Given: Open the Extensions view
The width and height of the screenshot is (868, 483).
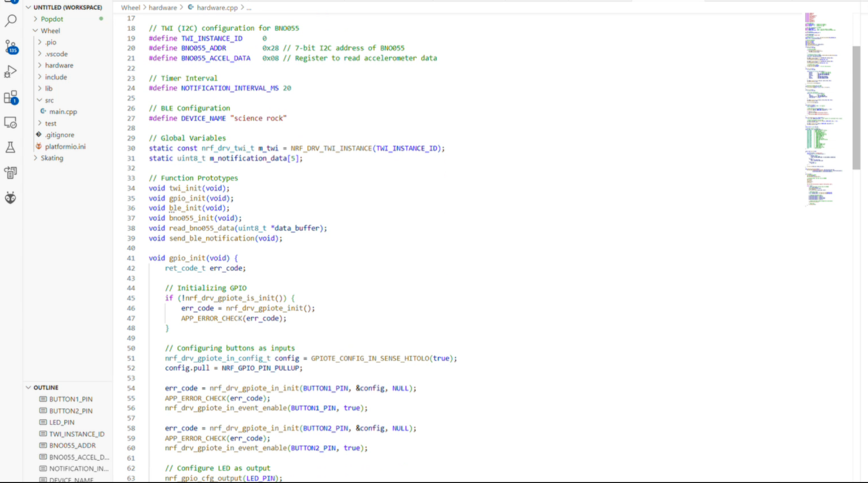Looking at the screenshot, I should tap(10, 97).
